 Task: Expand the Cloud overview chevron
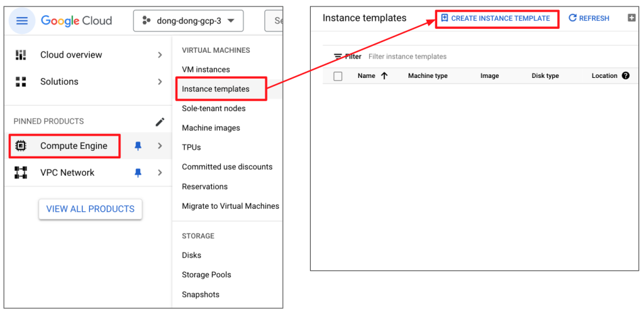(x=160, y=55)
